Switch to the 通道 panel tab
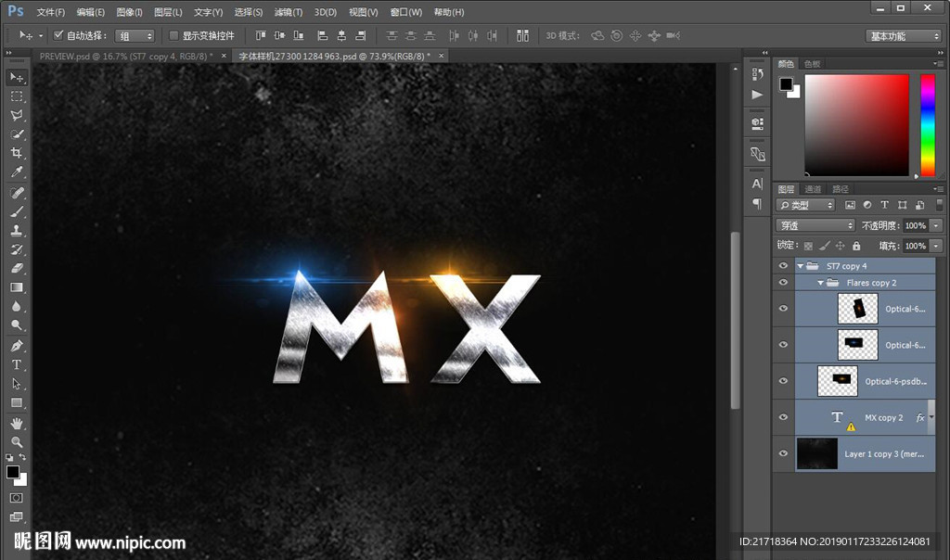Image resolution: width=950 pixels, height=560 pixels. (813, 189)
